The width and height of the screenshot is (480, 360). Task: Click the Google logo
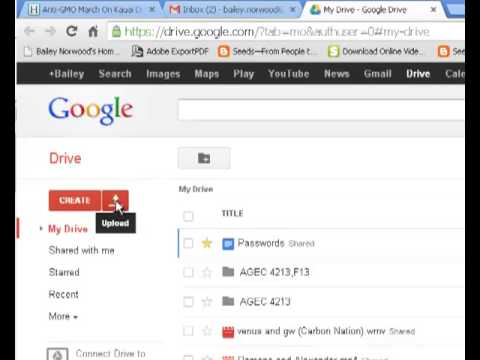pos(91,110)
